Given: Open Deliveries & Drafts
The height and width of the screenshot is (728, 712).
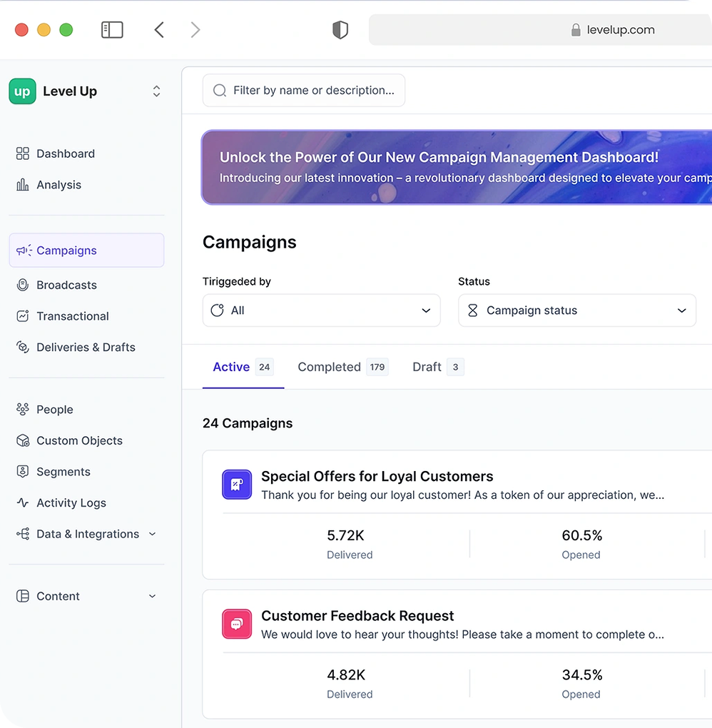Looking at the screenshot, I should (86, 348).
